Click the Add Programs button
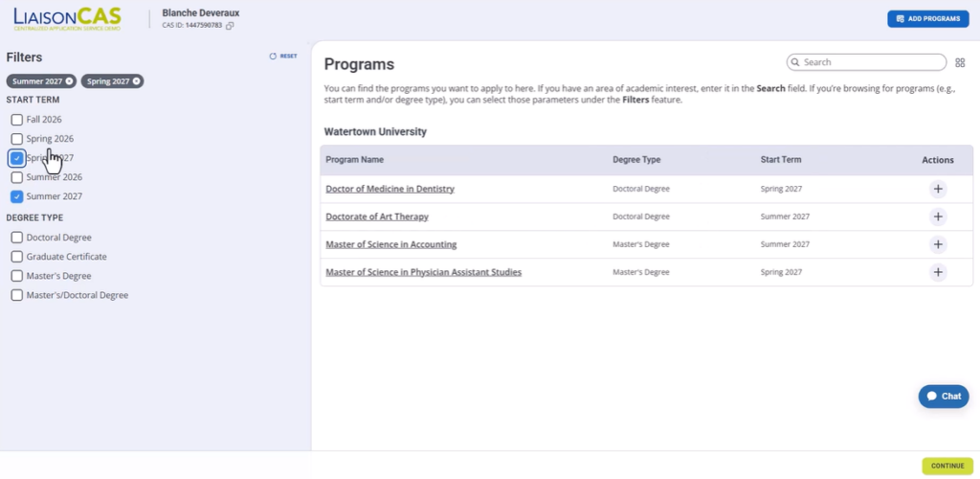980x479 pixels. tap(928, 19)
